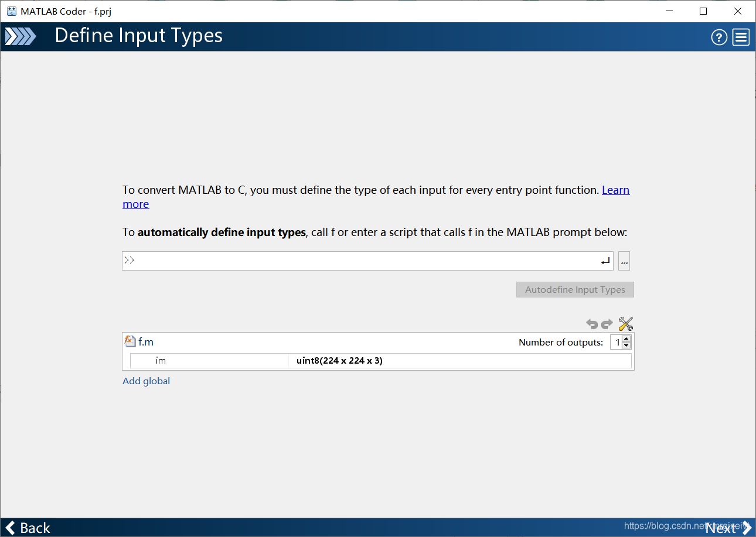756x537 pixels.
Task: Click the undo arrow icon
Action: [x=592, y=324]
